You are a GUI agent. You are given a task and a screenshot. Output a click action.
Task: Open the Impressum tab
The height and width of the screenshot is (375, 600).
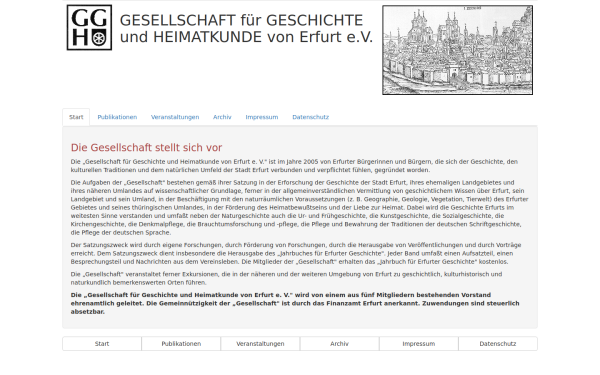coord(262,117)
